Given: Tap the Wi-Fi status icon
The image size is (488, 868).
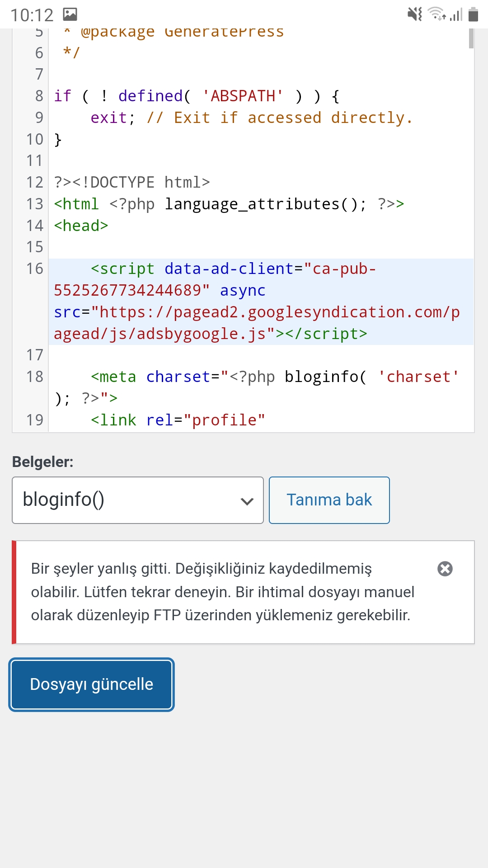Looking at the screenshot, I should (x=436, y=14).
